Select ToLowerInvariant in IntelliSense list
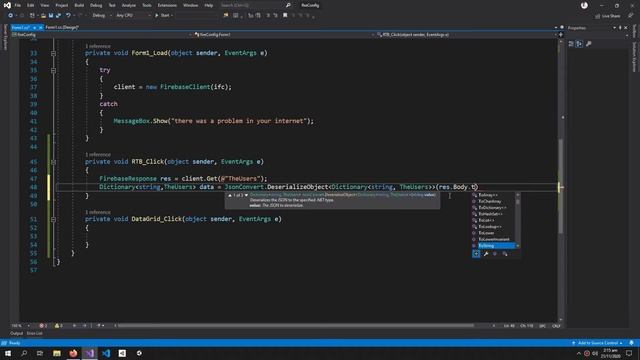The height and width of the screenshot is (360, 640). point(494,239)
